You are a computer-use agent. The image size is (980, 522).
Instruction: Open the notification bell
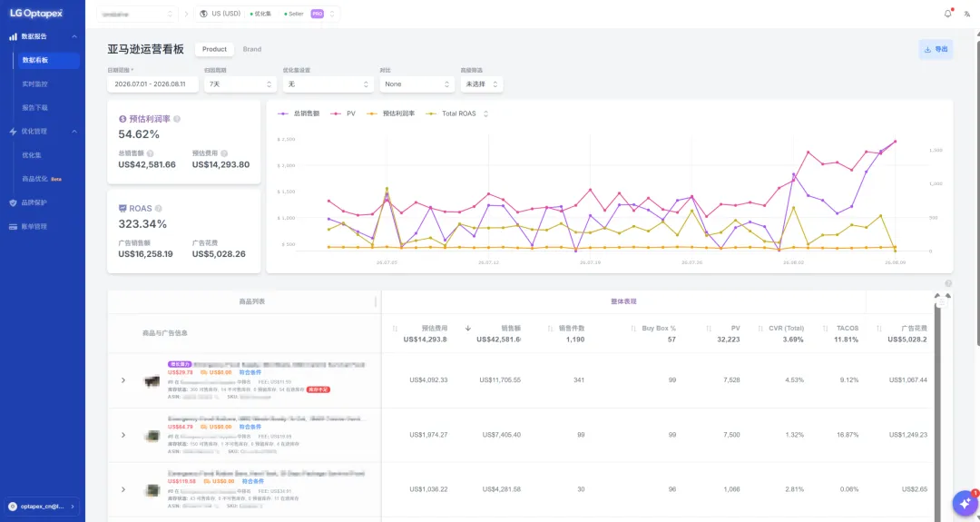point(947,13)
